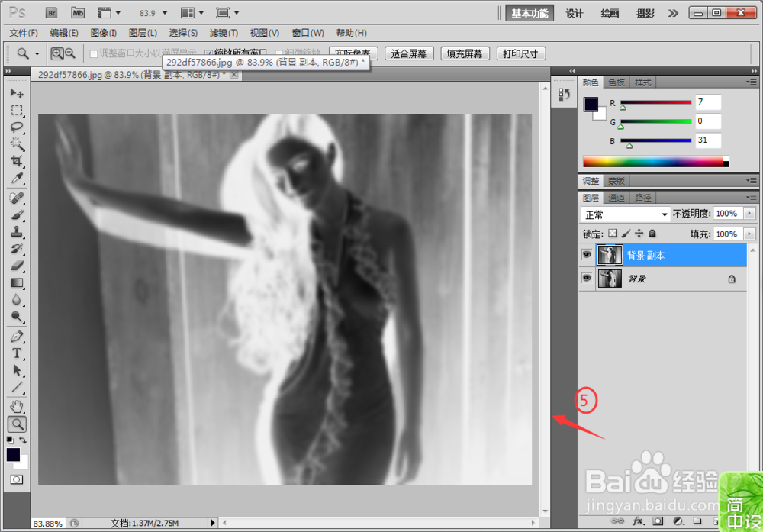Select the Eraser tool
763x532 pixels.
17,266
